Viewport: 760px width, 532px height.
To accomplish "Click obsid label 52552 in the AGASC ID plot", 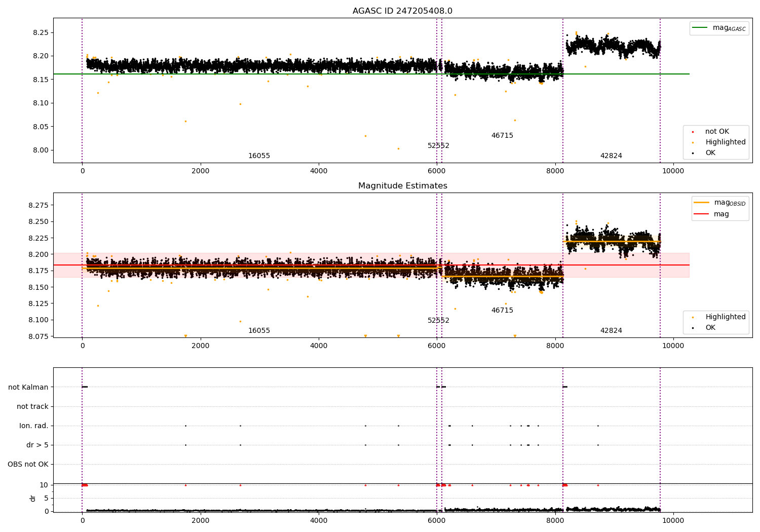I will coord(438,146).
